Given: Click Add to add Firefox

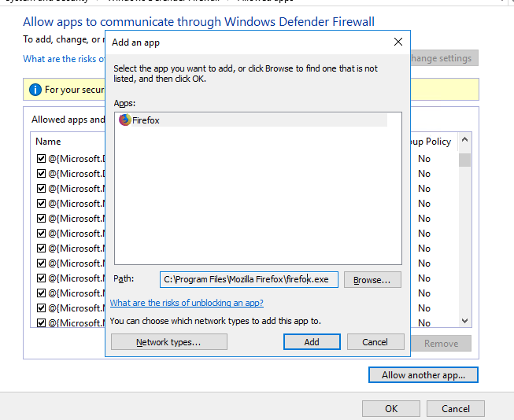Looking at the screenshot, I should point(312,342).
